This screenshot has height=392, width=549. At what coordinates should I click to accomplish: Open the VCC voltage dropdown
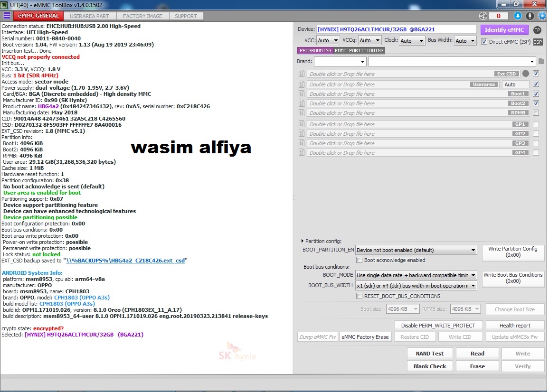click(x=328, y=41)
